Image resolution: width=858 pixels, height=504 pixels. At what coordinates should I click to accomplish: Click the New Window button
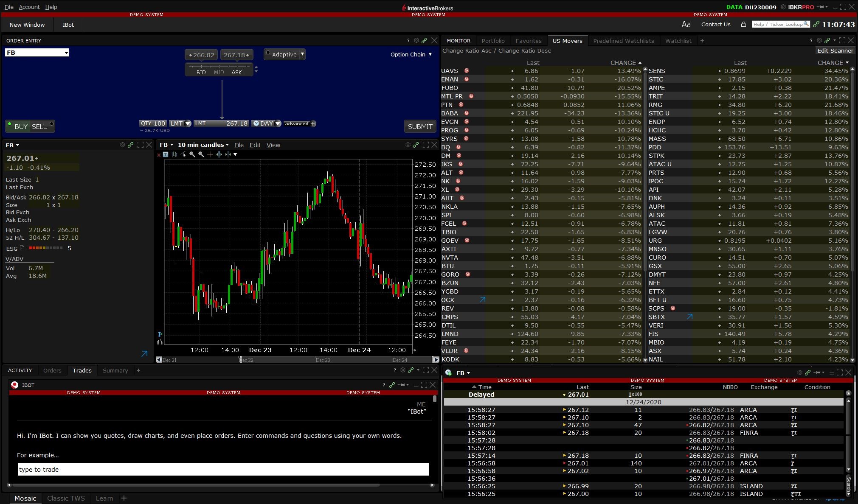[x=27, y=25]
